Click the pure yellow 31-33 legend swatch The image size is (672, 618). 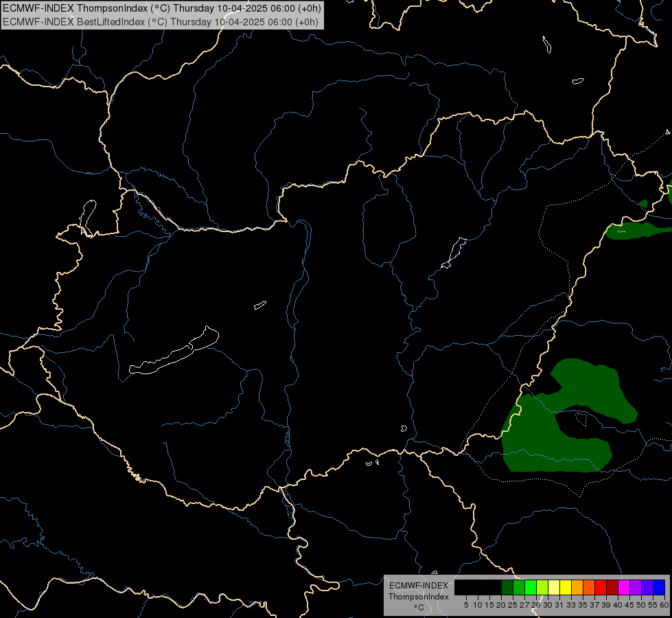[x=566, y=587]
